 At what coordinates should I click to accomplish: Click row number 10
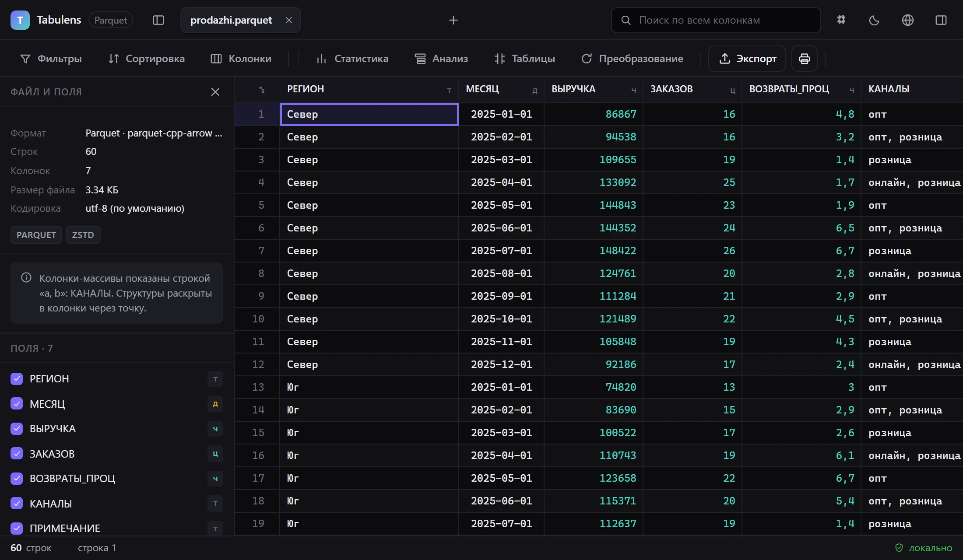coord(258,319)
